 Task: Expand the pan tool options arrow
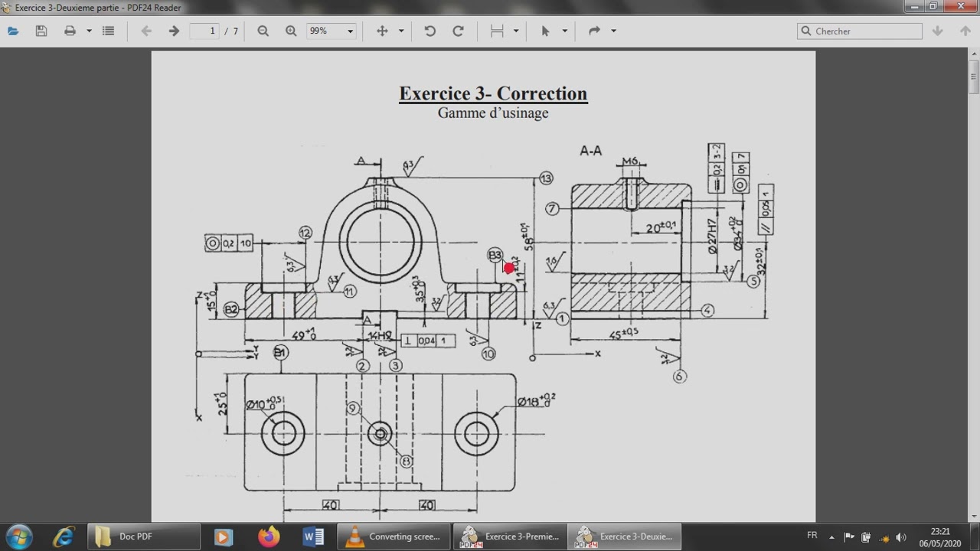(401, 31)
